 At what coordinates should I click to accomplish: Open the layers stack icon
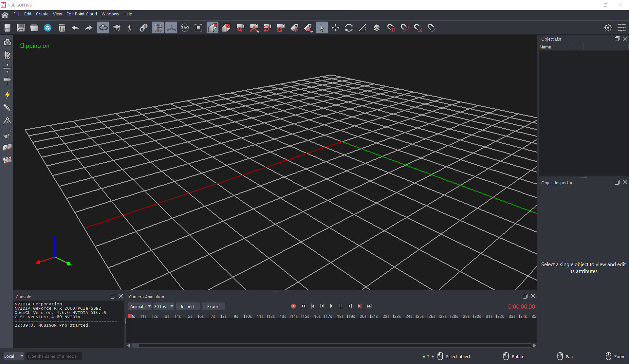coord(377,28)
